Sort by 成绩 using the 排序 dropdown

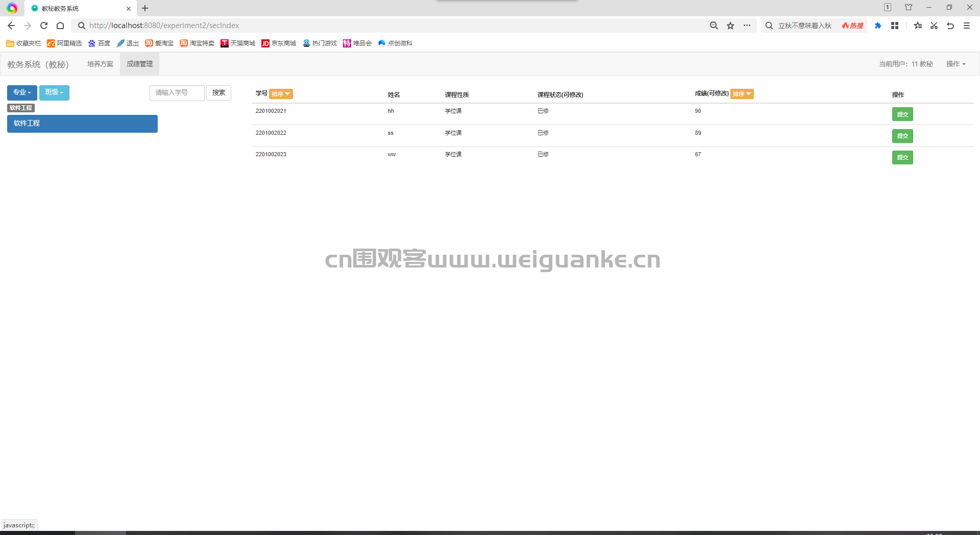[x=742, y=94]
